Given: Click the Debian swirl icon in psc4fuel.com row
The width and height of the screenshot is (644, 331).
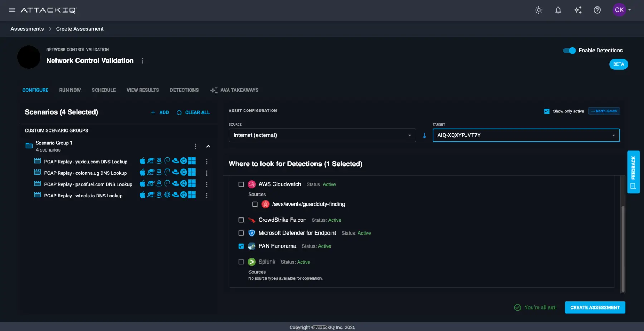Looking at the screenshot, I should tap(167, 184).
